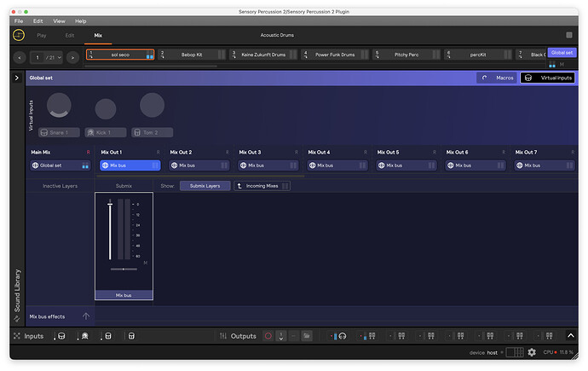This screenshot has width=588, height=371.
Task: Switch to the Play tab
Action: [42, 35]
